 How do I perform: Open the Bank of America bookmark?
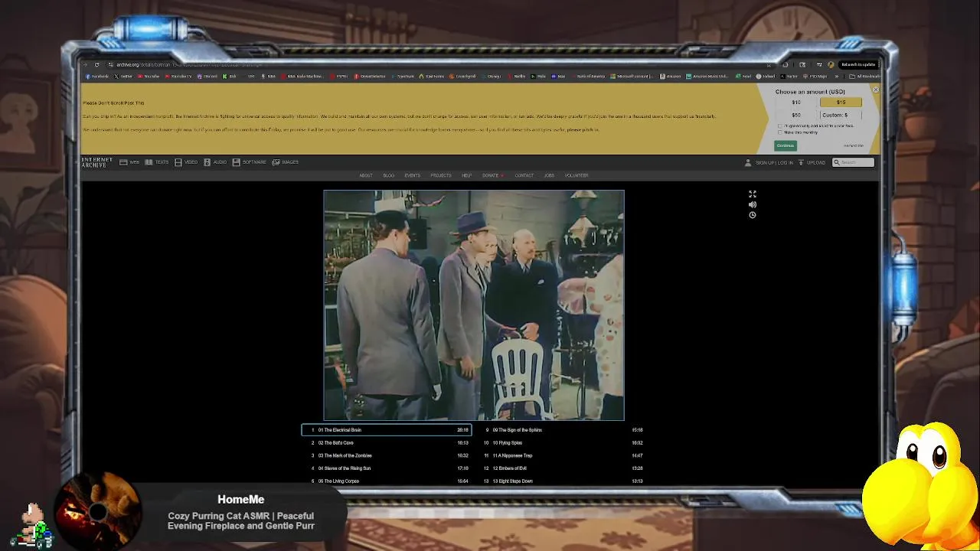[588, 77]
